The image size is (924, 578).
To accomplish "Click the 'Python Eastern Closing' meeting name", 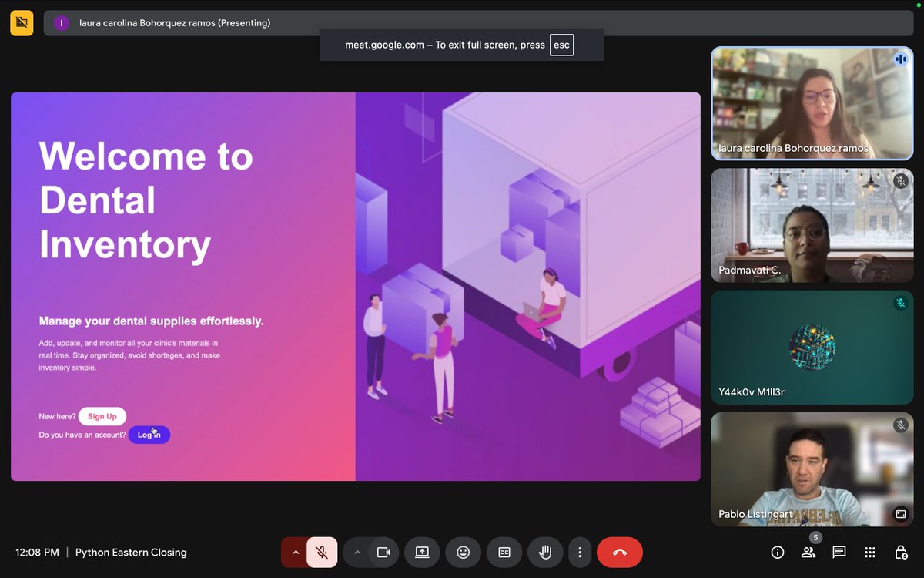I will 131,553.
